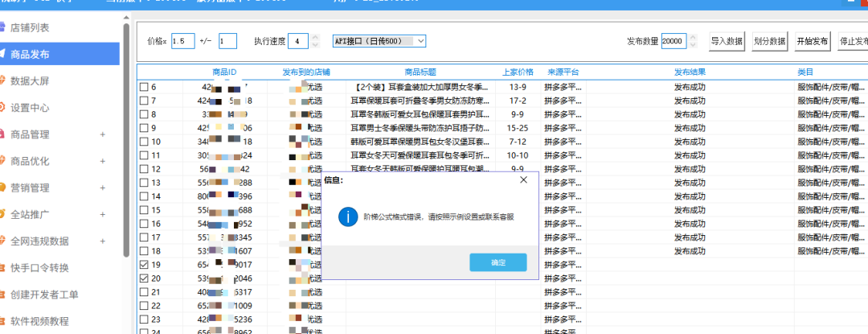This screenshot has width=868, height=334.
Task: Click the 15-25 price cell
Action: coord(518,128)
